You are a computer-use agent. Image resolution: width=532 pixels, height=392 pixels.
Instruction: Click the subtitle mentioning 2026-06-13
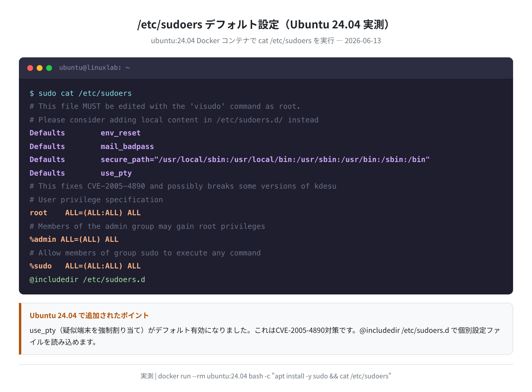[266, 41]
